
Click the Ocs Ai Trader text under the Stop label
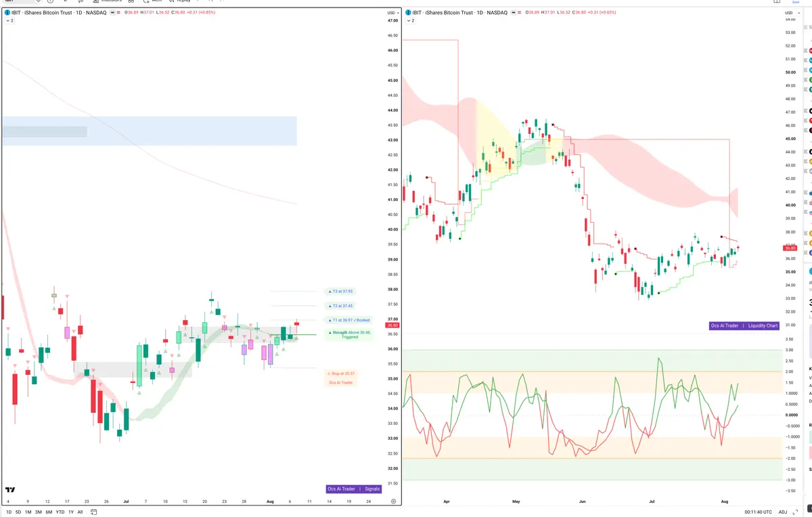click(x=341, y=382)
